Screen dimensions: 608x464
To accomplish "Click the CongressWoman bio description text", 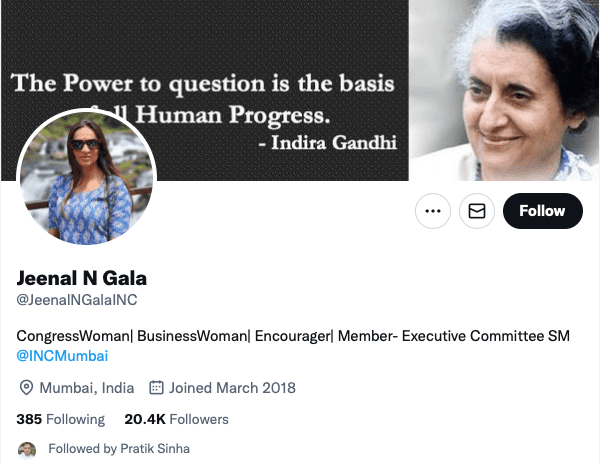I will pyautogui.click(x=293, y=336).
